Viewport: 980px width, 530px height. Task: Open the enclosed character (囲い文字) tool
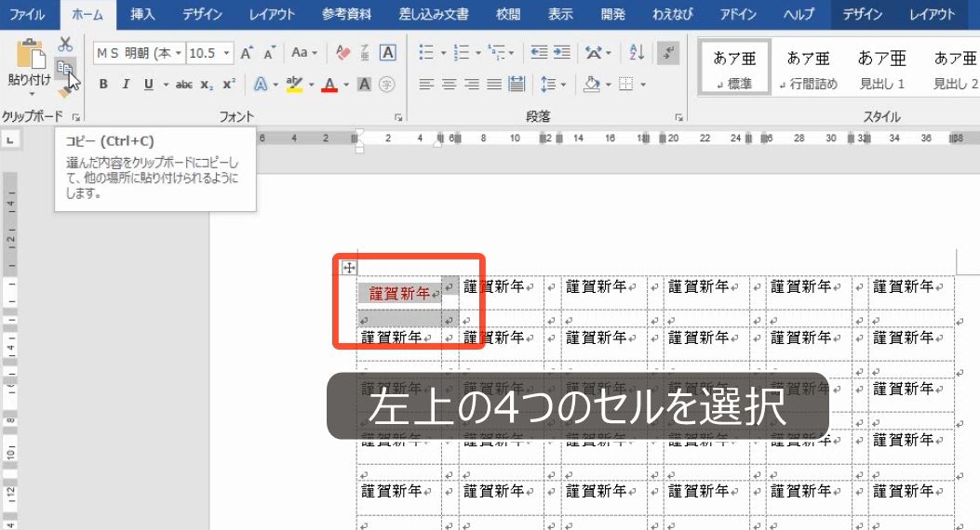pos(387,85)
